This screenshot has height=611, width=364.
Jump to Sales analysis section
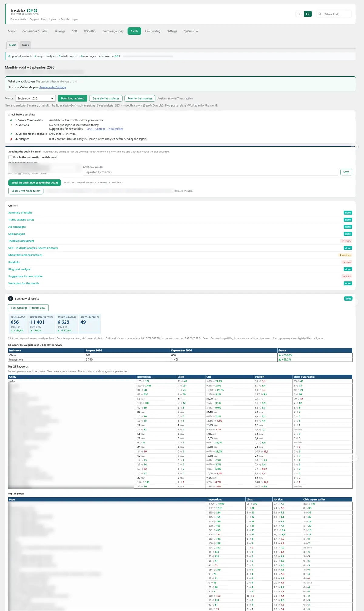pos(17,234)
